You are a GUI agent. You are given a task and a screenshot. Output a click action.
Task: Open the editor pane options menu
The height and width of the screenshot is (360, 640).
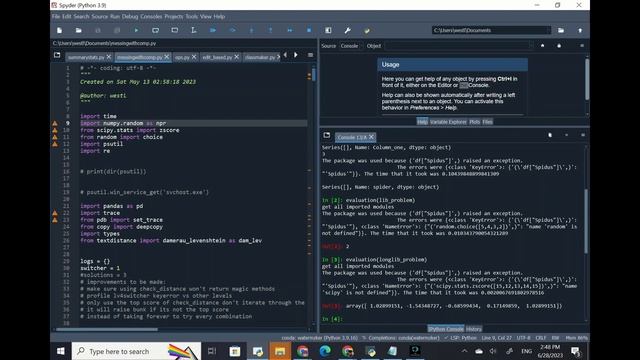(x=310, y=55)
